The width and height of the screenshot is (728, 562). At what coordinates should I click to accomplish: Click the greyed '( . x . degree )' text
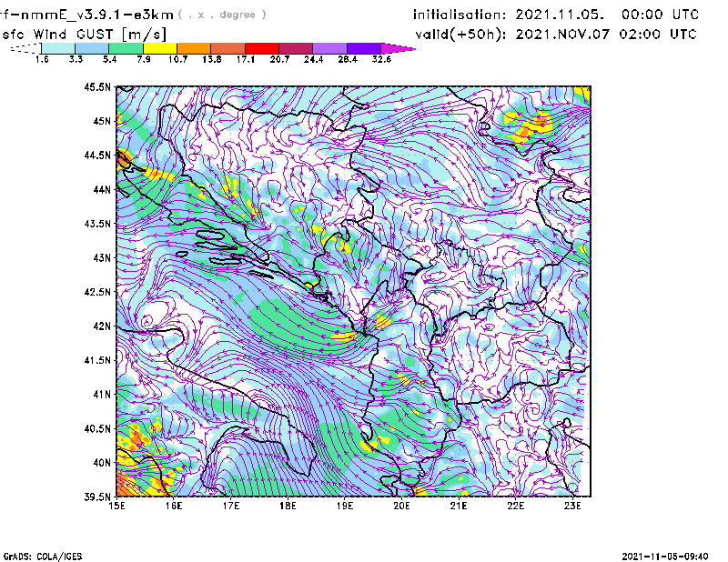pos(222,15)
